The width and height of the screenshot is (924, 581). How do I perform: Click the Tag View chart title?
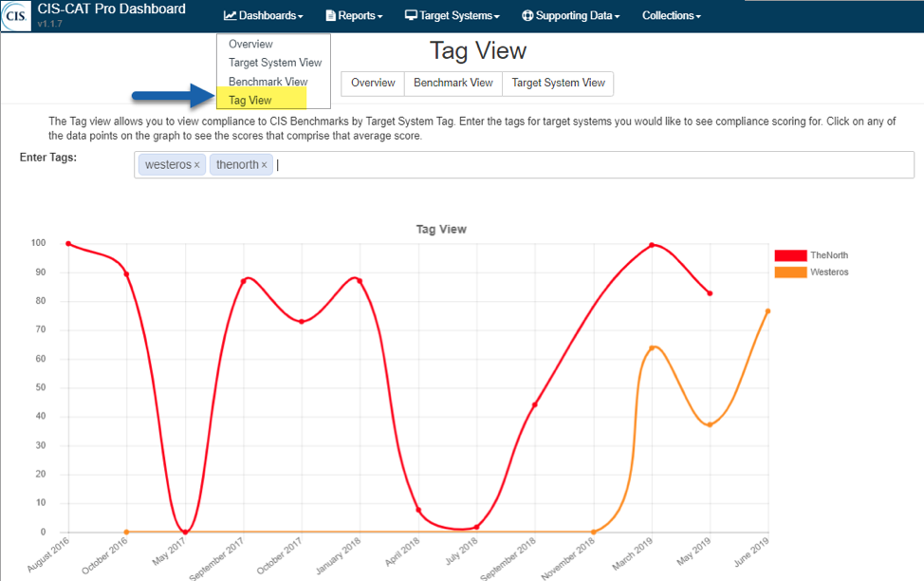pos(441,229)
